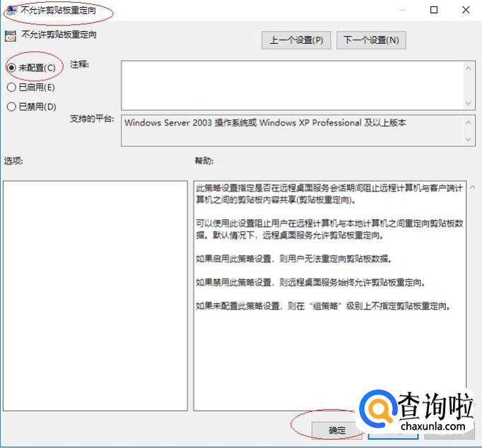Click 上一个设置(P) button
This screenshot has width=482, height=448.
tap(296, 40)
